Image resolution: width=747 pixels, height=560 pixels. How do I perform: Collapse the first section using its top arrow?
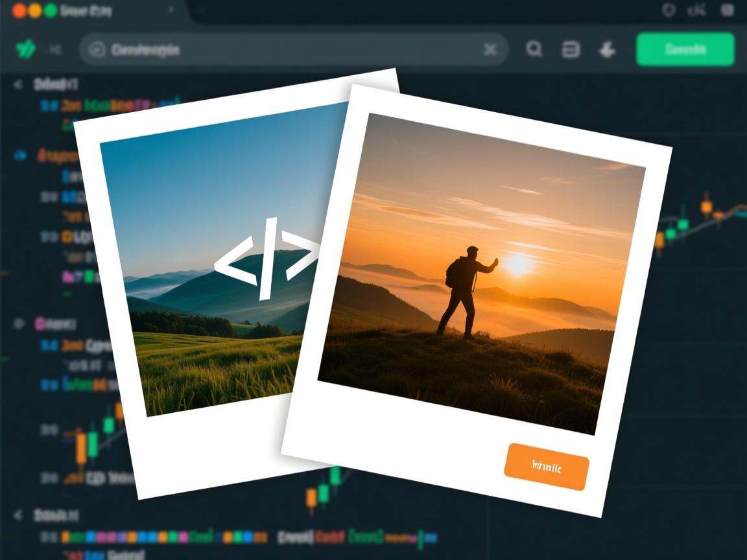18,84
